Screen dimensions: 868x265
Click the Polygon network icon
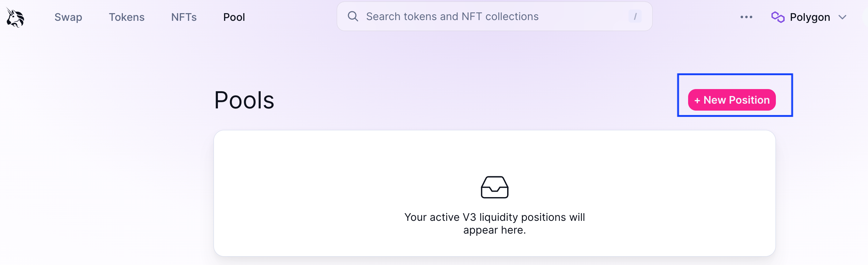(777, 17)
